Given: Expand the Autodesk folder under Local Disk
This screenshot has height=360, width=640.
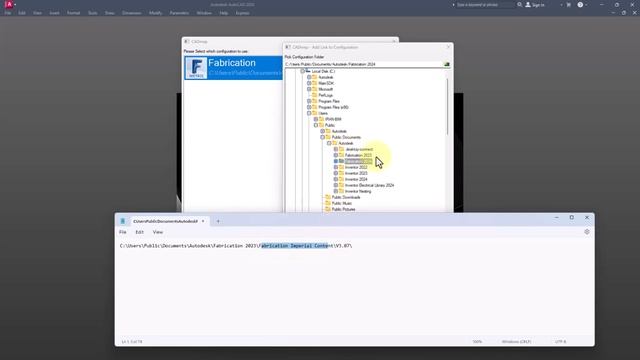Looking at the screenshot, I should 309,77.
